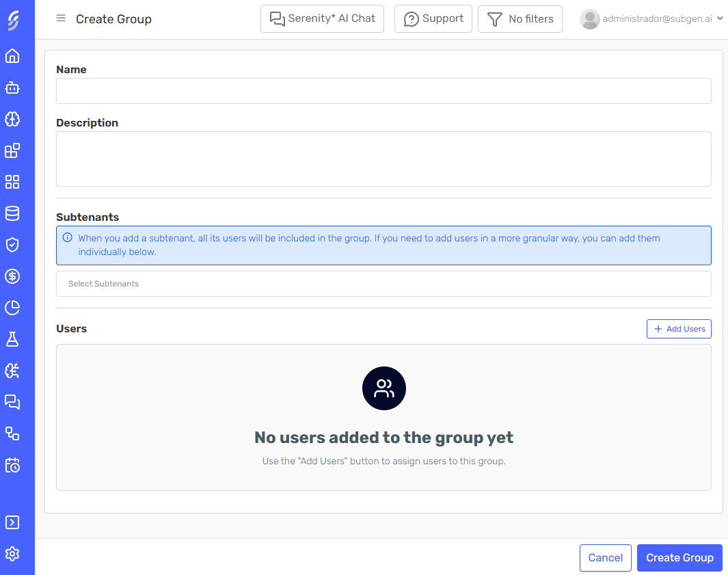Open the Support panel
Viewport: 728px width, 575px height.
(433, 18)
